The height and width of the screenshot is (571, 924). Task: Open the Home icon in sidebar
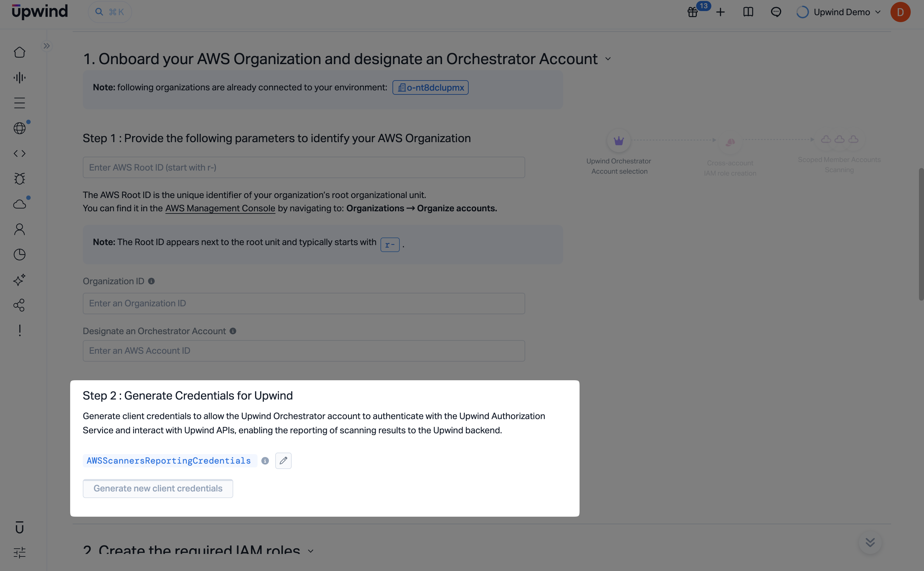point(20,52)
